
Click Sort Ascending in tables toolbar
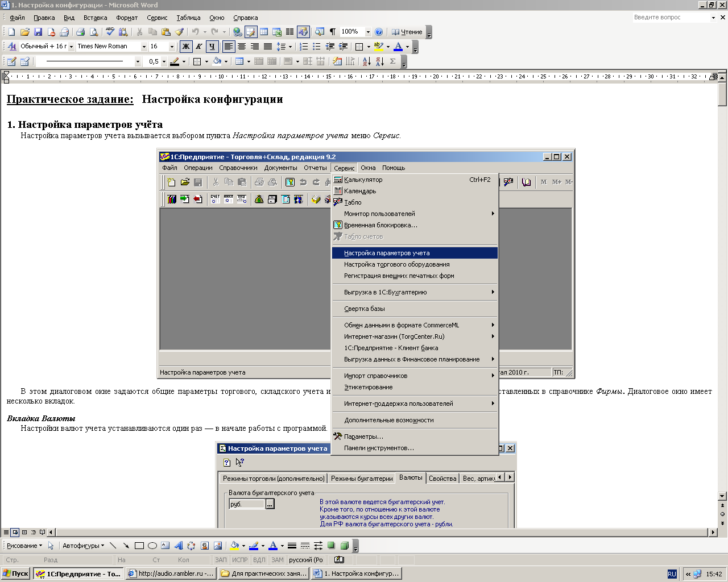[366, 61]
